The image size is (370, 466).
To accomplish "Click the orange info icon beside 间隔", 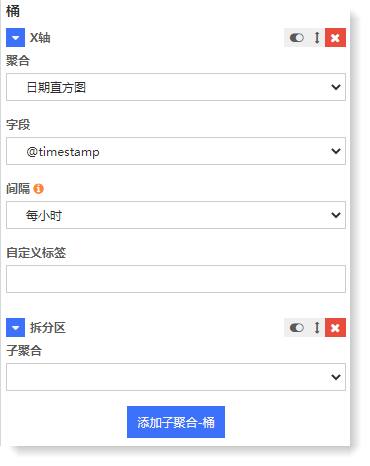I will click(x=39, y=189).
